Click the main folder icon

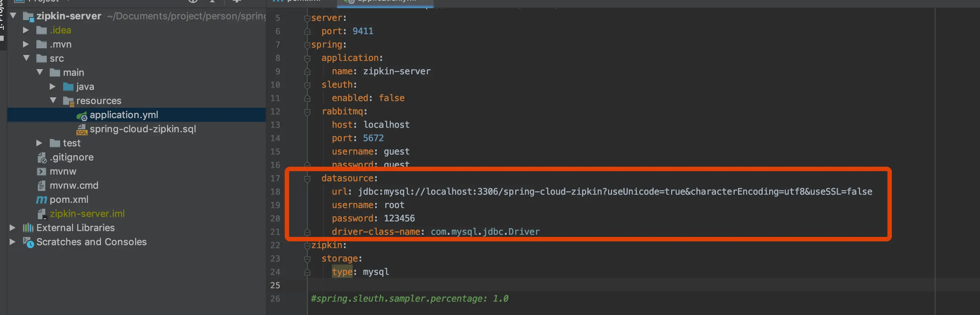click(55, 72)
